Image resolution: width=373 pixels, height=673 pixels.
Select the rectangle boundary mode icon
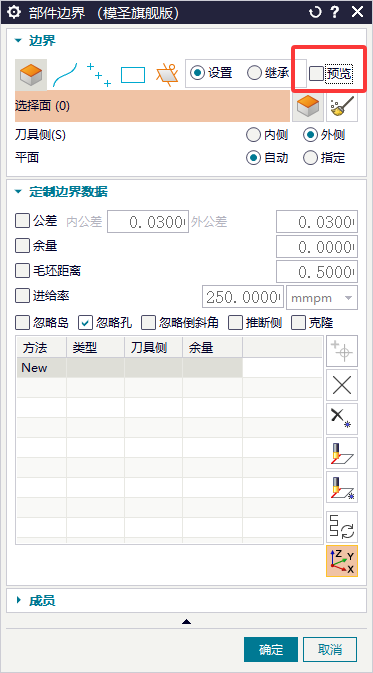(x=133, y=75)
